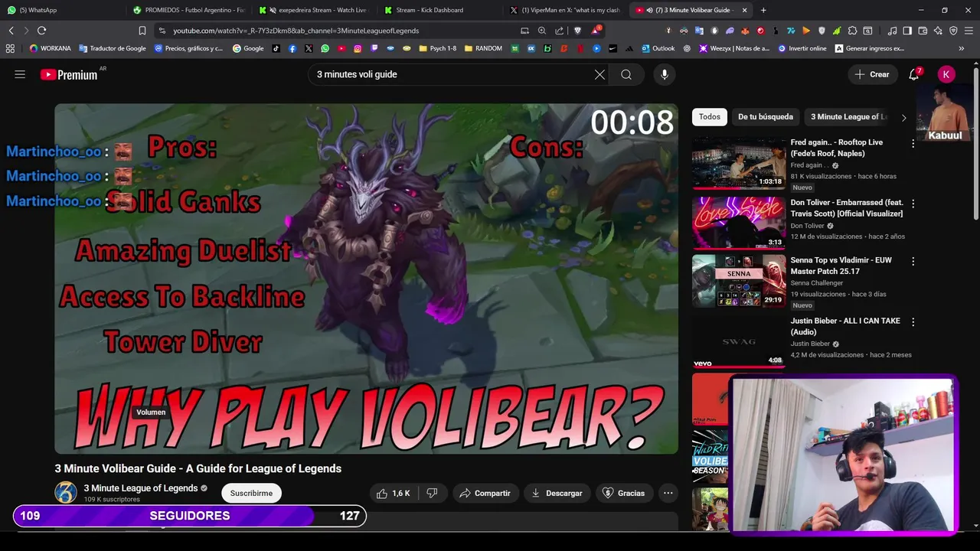
Task: Open Senna Top vs Vladimir thumbnail
Action: [x=739, y=281]
